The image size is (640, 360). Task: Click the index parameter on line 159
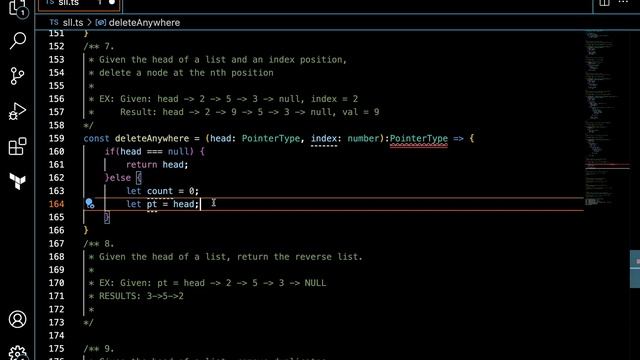coord(324,138)
